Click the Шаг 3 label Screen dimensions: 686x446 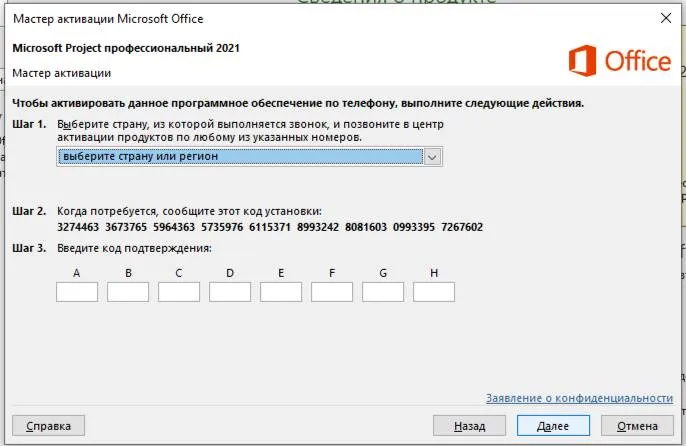click(29, 248)
